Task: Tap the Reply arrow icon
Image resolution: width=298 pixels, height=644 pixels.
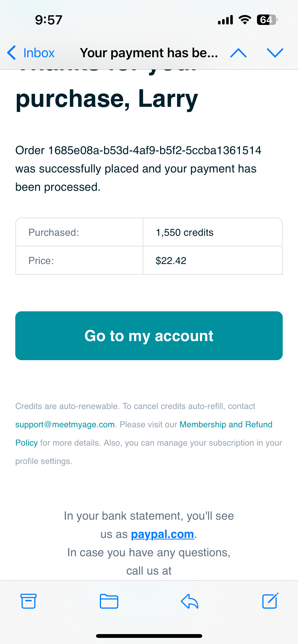Action: pos(189,601)
